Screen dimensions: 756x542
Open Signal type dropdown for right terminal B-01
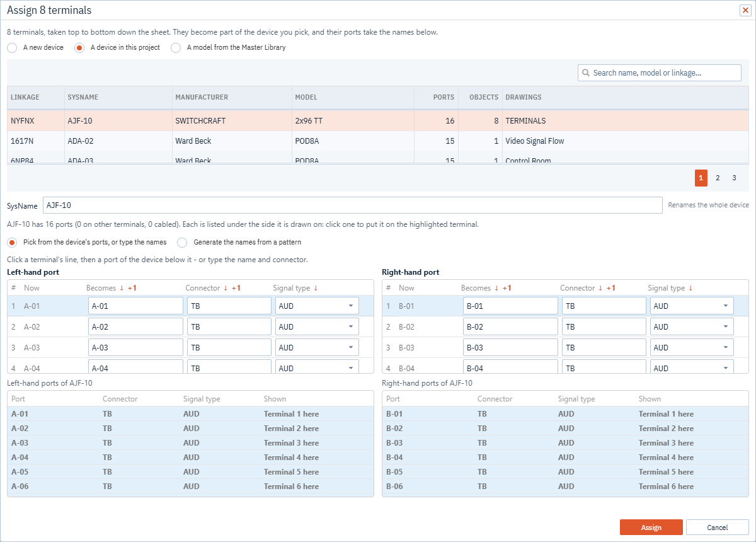tap(692, 306)
